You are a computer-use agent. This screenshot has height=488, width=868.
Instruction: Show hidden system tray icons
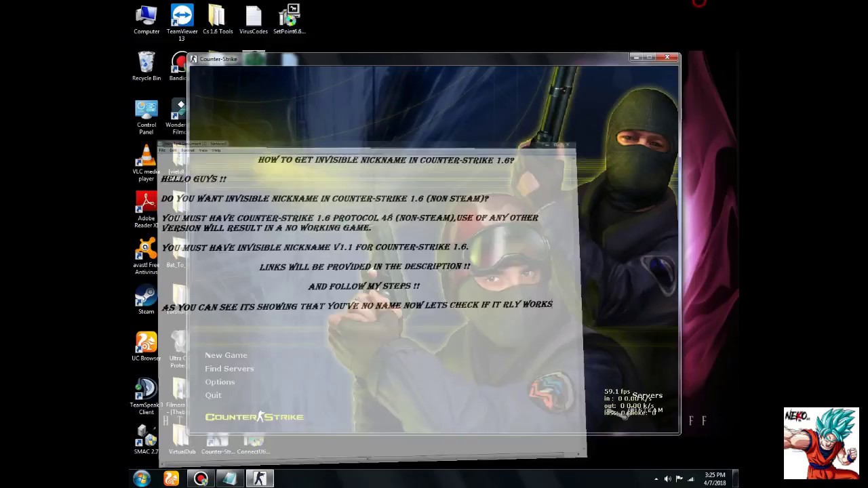tap(656, 479)
